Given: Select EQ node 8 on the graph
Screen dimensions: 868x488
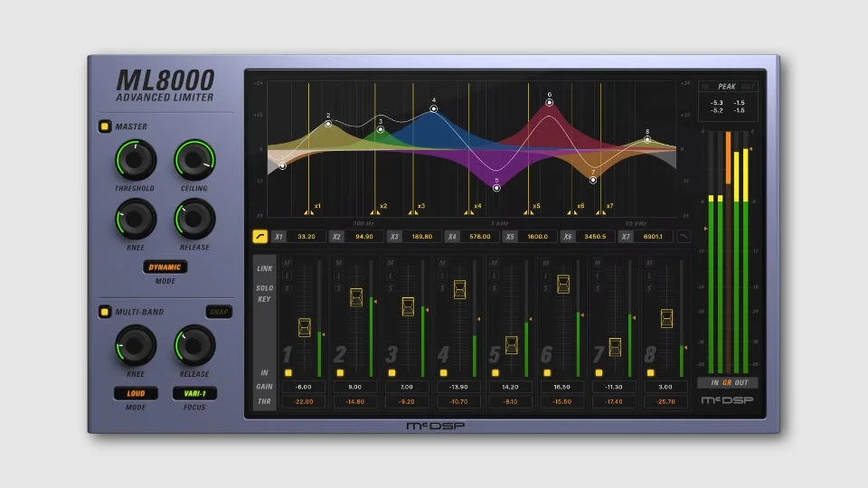Looking at the screenshot, I should point(647,139).
